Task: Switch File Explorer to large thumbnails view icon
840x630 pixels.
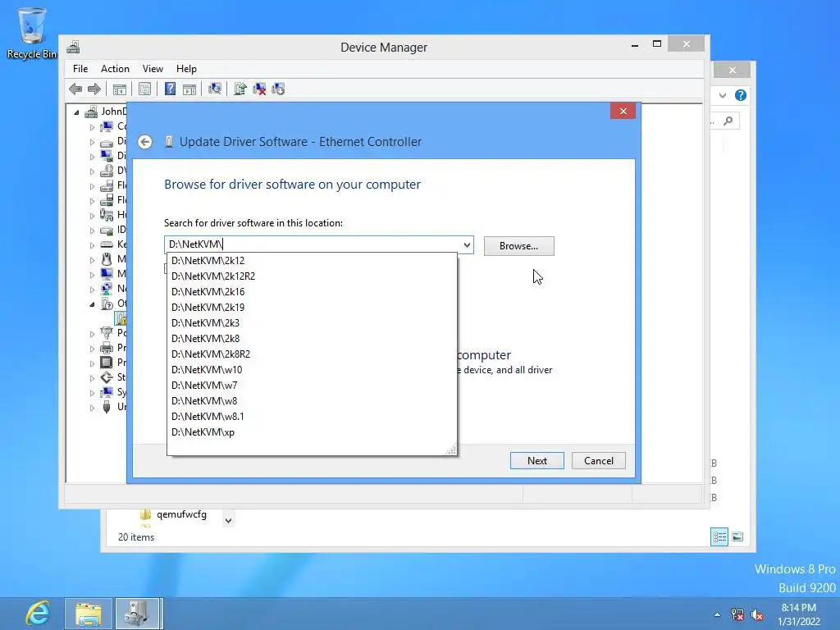Action: click(x=737, y=536)
